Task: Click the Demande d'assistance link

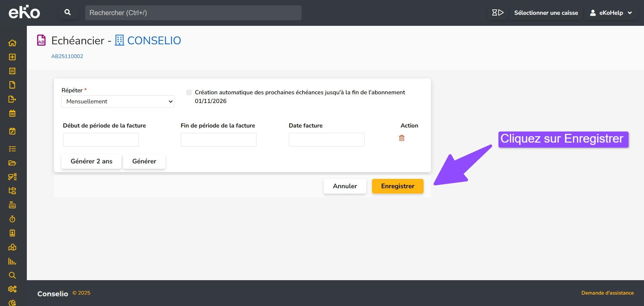Action: pos(607,293)
